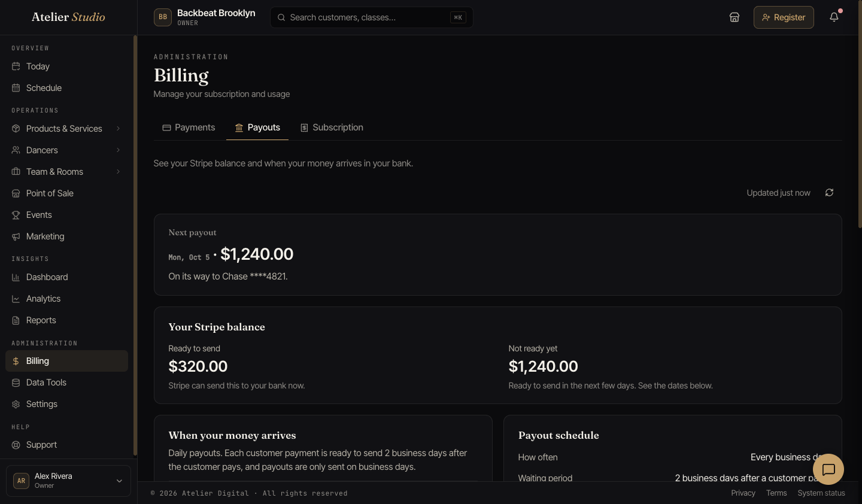This screenshot has width=862, height=504.
Task: Open Point of Sale page
Action: point(67,193)
